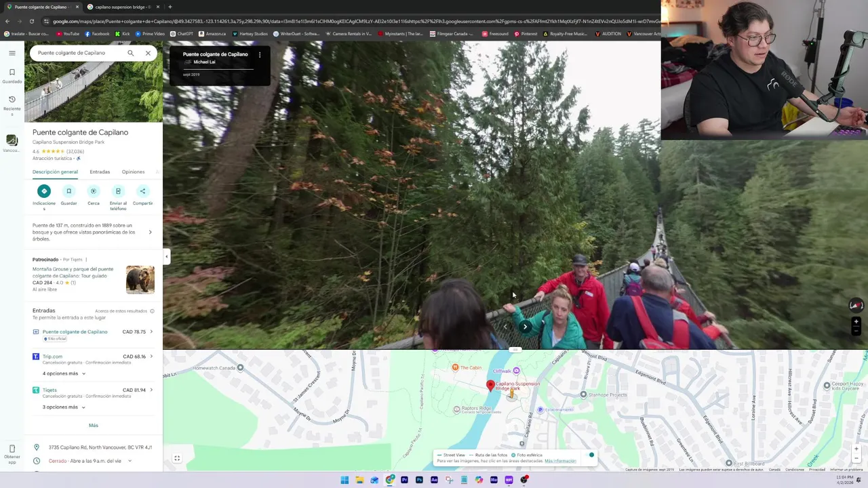The height and width of the screenshot is (488, 868).
Task: Open the ChatGPT bookmark
Action: click(x=182, y=34)
